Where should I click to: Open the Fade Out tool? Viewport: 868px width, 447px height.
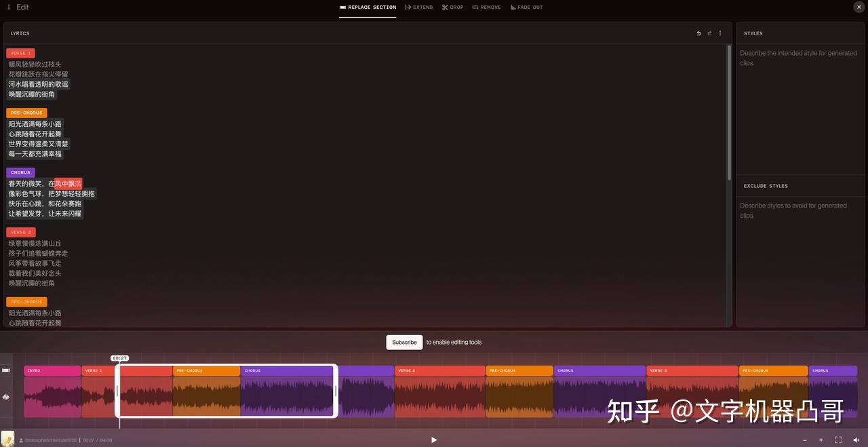click(526, 7)
